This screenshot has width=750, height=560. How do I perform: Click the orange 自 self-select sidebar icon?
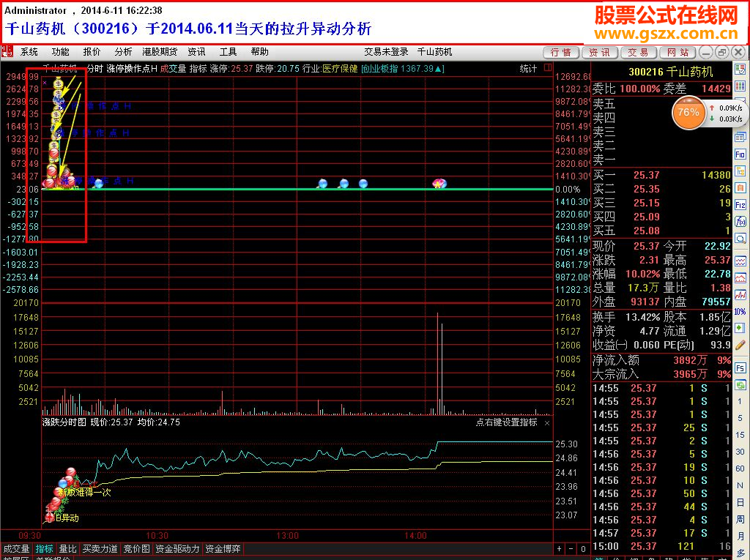coord(740,187)
